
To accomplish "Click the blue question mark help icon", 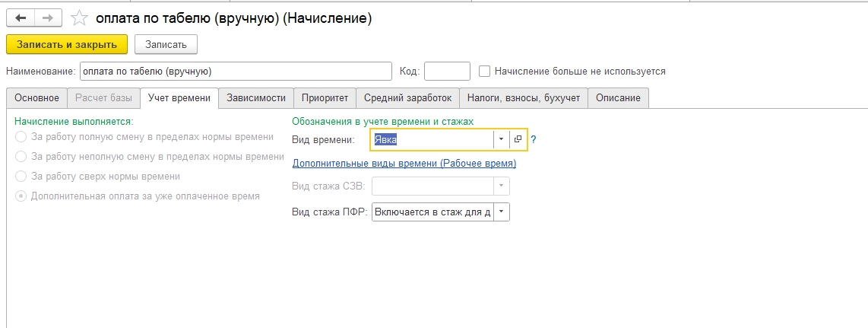I will click(x=534, y=139).
